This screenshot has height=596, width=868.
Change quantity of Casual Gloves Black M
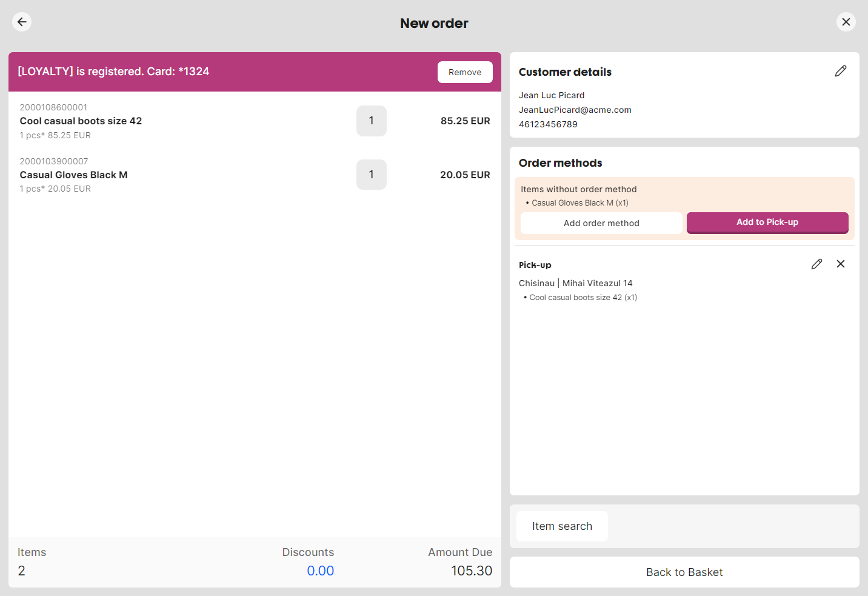371,175
